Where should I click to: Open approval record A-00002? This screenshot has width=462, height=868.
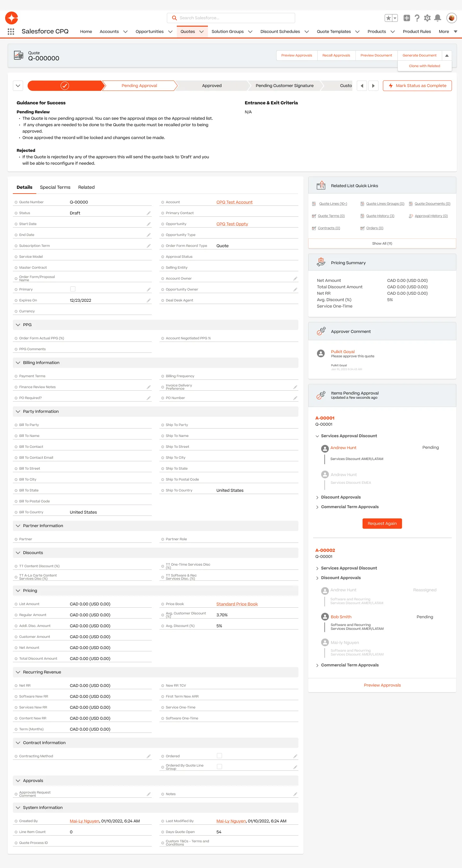pyautogui.click(x=325, y=550)
